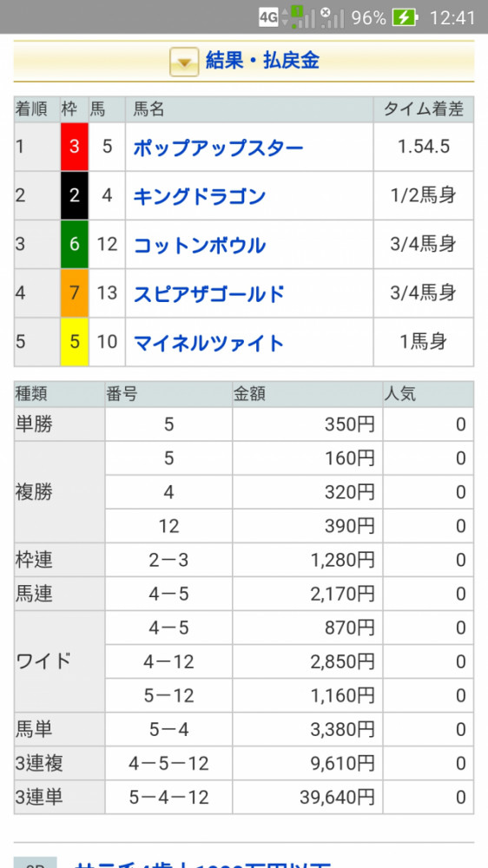Tap the black frame 2 color cell
Screen dimensions: 488x868
74,196
